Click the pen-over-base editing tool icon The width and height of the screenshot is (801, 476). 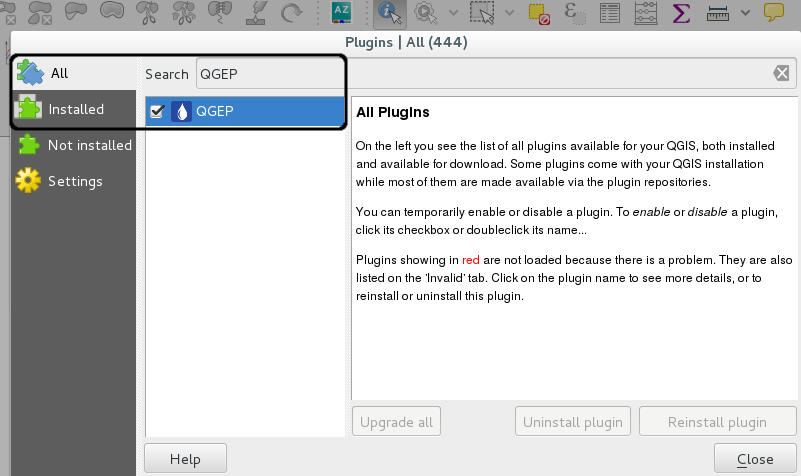click(x=256, y=12)
